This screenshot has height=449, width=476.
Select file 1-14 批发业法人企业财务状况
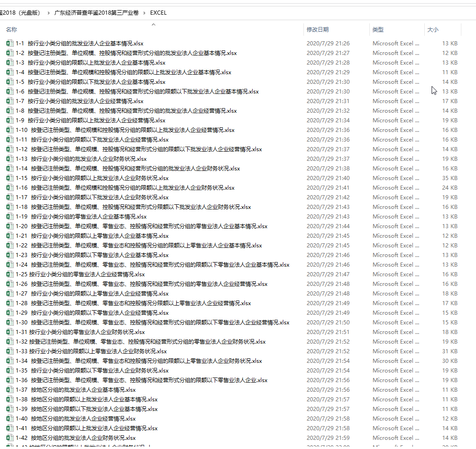[128, 168]
